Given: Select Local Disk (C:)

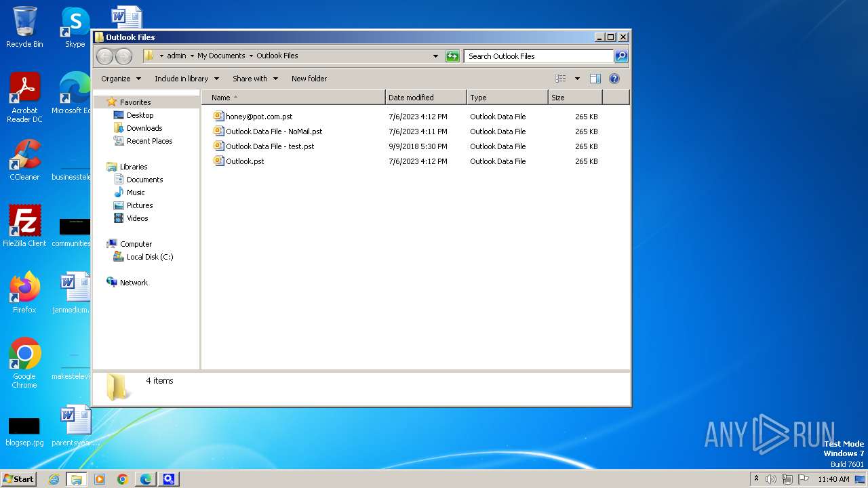Looking at the screenshot, I should pyautogui.click(x=150, y=257).
